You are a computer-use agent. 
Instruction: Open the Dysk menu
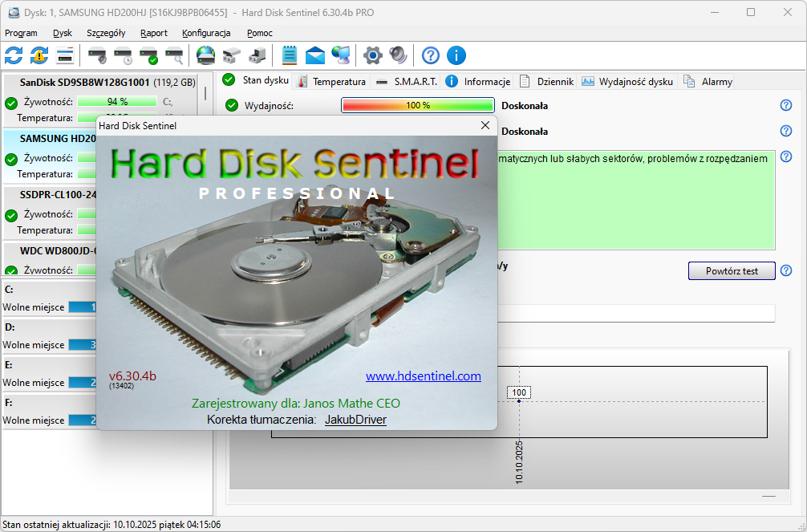63,33
